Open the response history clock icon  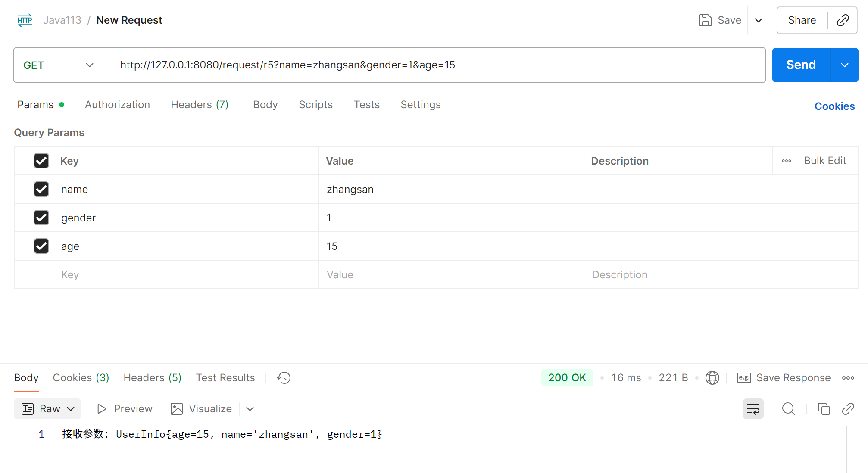284,378
